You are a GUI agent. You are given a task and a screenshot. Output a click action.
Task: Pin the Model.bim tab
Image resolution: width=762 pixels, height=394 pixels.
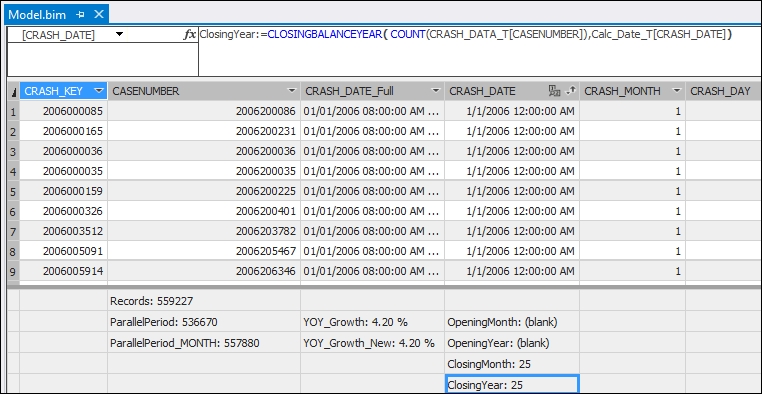pyautogui.click(x=80, y=15)
